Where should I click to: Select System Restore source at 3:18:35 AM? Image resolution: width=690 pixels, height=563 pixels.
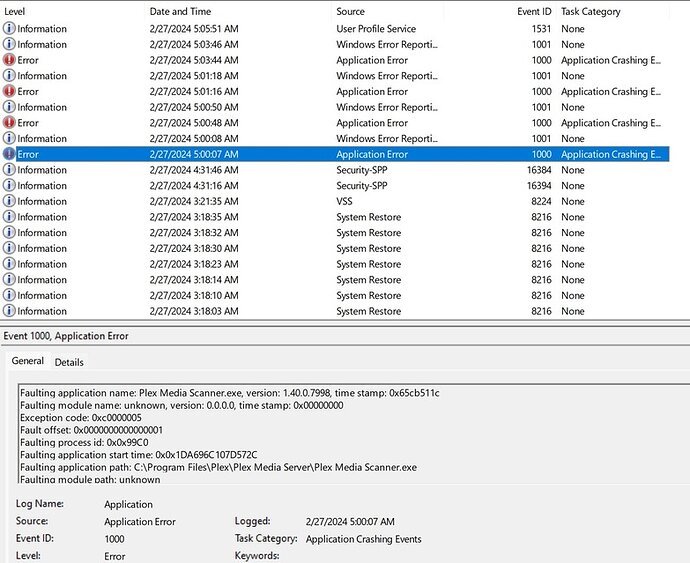coord(368,217)
